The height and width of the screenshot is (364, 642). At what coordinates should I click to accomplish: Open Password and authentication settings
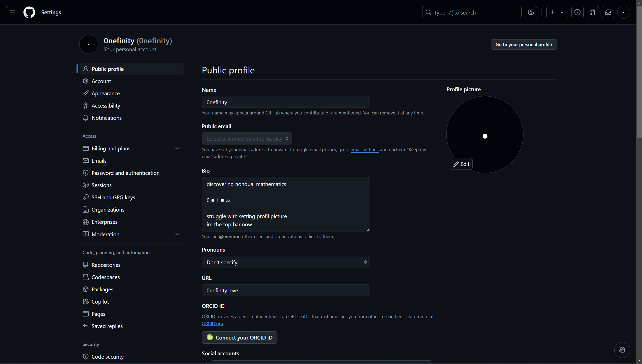132,173
